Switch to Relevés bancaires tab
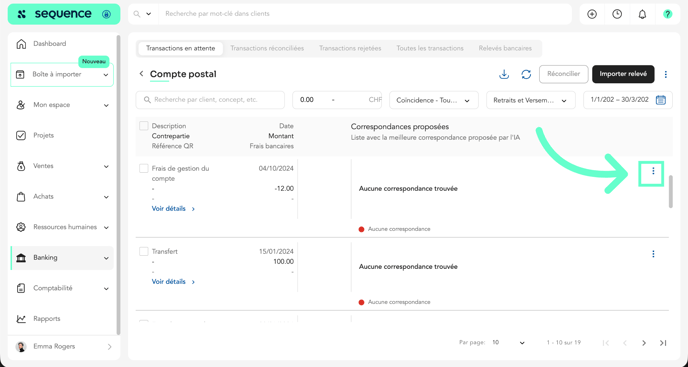 tap(505, 48)
